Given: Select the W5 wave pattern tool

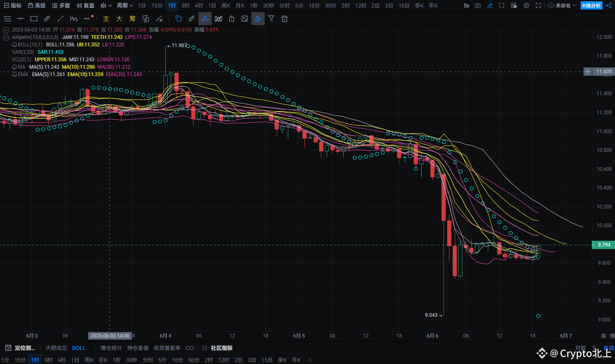Looking at the screenshot, I should (74, 19).
